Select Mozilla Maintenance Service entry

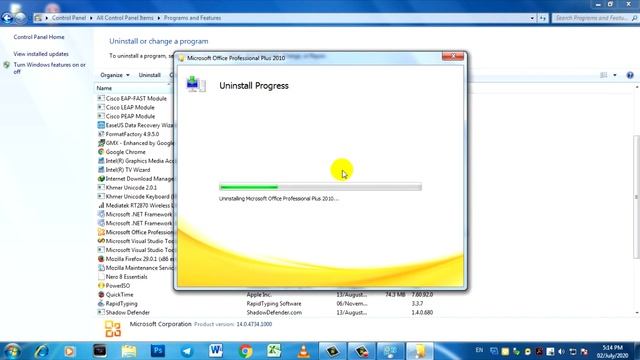pos(136,268)
